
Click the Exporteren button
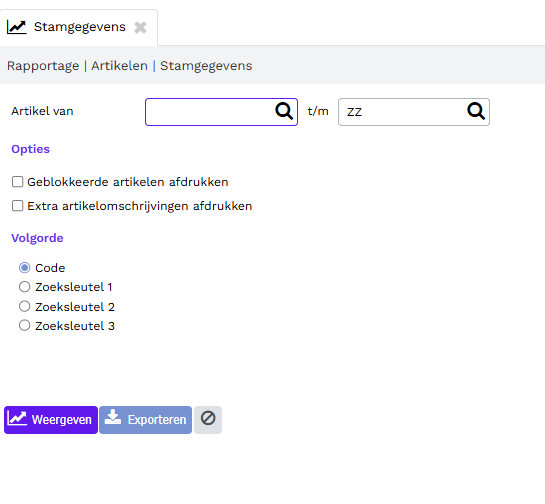click(x=145, y=420)
